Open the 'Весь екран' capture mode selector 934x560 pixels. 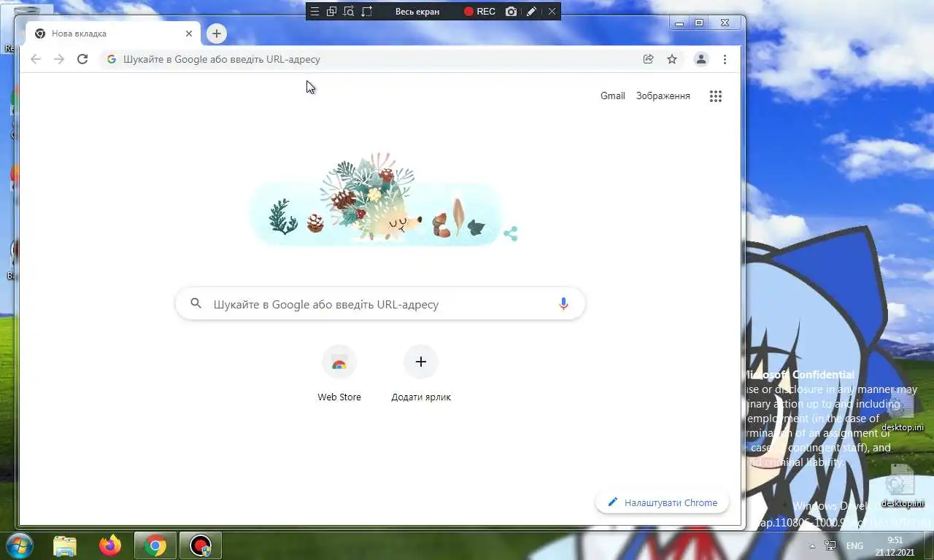click(x=417, y=12)
